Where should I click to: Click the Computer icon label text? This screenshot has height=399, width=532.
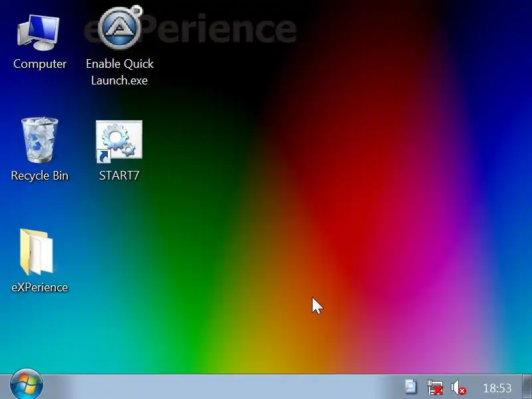point(40,64)
